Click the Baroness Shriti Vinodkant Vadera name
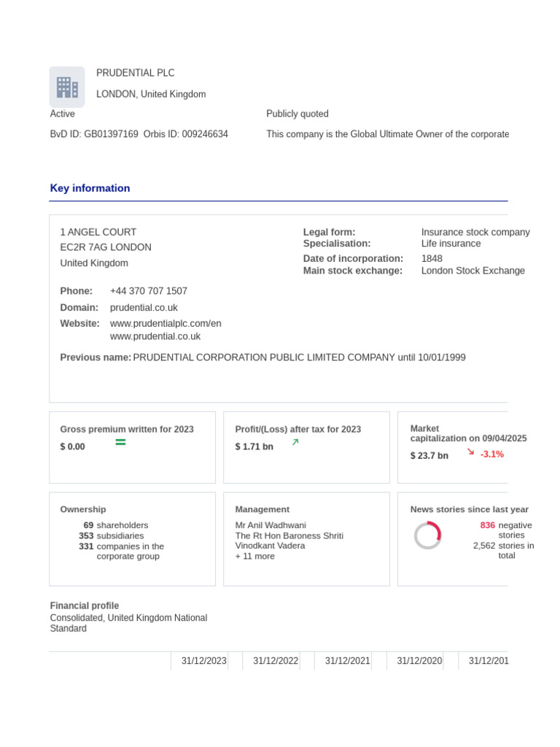The image size is (560, 747). 289,541
